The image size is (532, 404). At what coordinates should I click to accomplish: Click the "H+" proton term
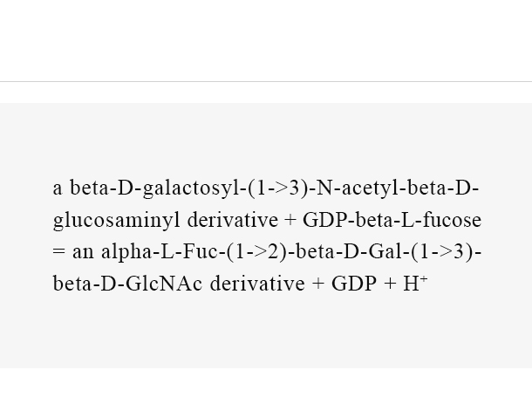415,283
